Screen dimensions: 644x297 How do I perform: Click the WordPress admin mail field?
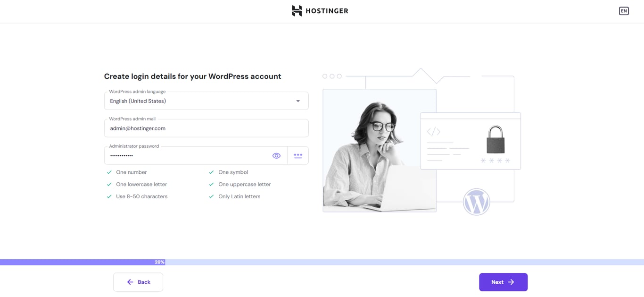coord(206,128)
